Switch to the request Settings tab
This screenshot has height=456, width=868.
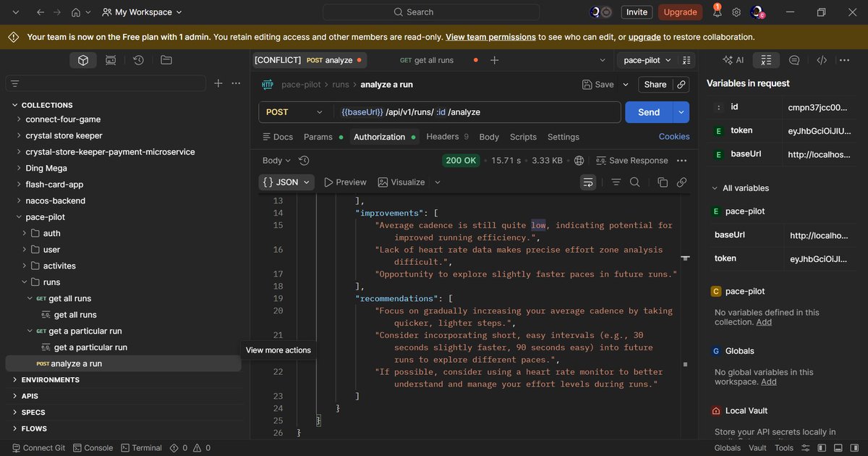[563, 137]
